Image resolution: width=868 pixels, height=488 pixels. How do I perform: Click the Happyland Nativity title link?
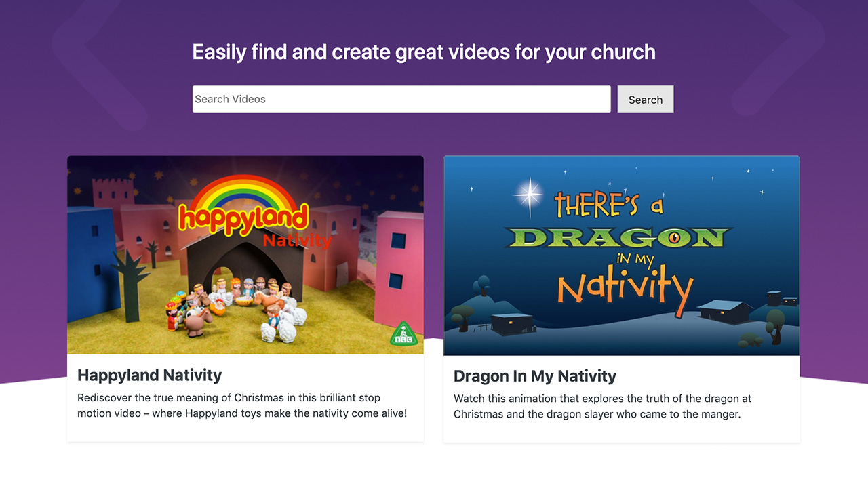tap(150, 375)
